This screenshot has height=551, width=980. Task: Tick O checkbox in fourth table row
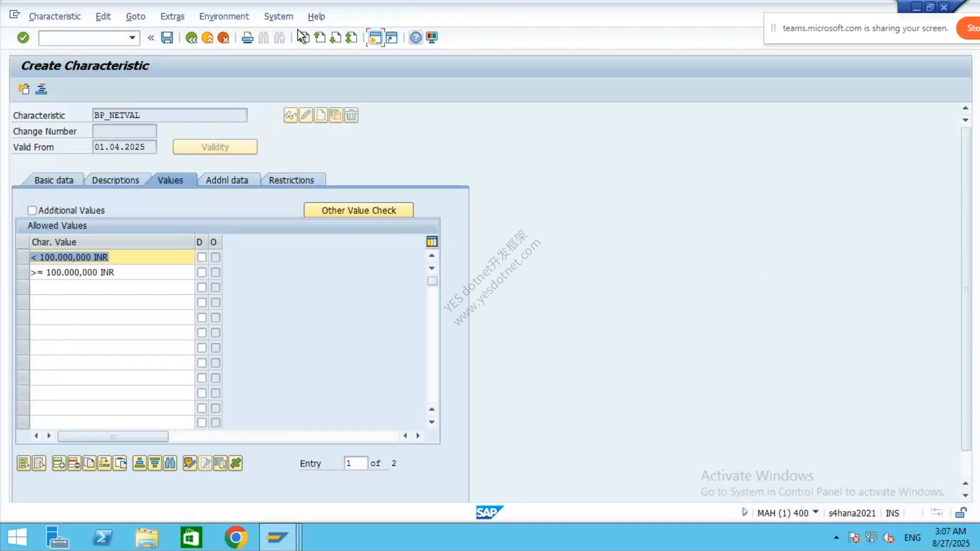(215, 303)
